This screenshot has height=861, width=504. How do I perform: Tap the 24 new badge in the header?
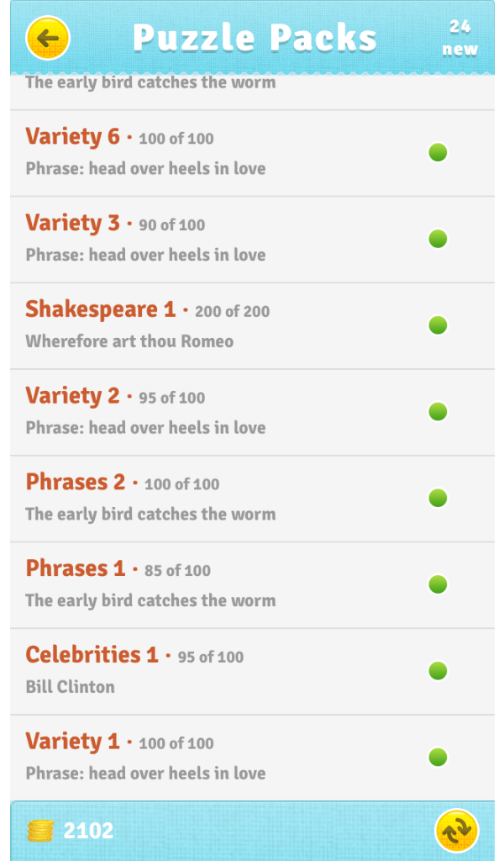pyautogui.click(x=459, y=37)
